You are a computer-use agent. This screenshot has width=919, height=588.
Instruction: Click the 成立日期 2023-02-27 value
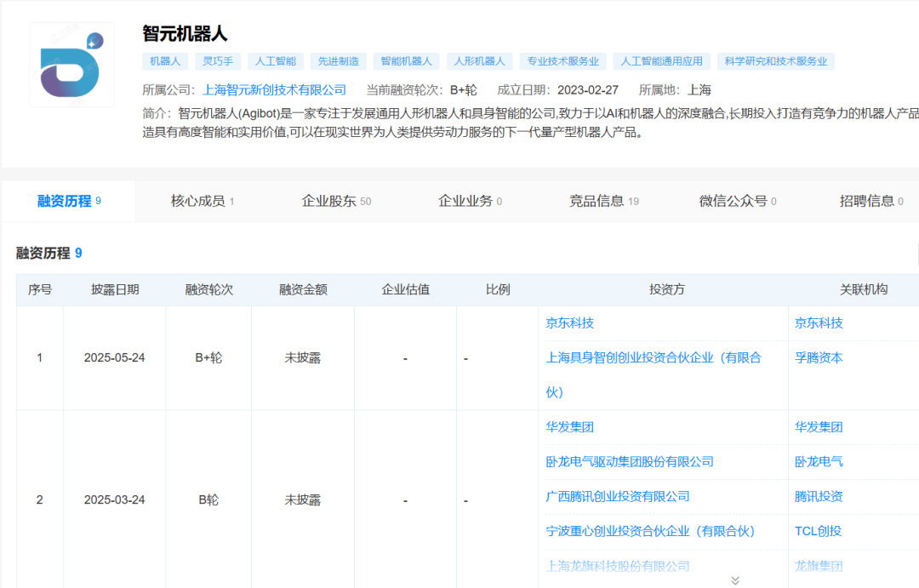(x=588, y=90)
